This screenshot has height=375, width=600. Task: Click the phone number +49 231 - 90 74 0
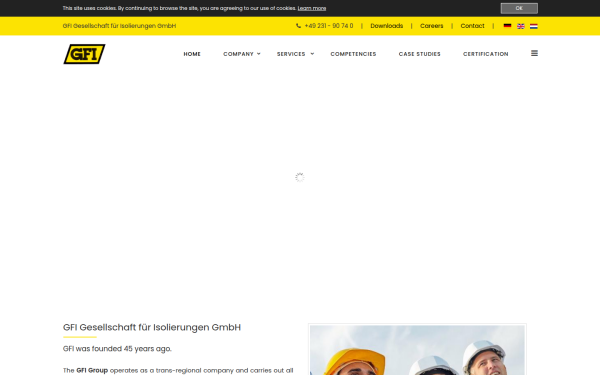(x=329, y=26)
